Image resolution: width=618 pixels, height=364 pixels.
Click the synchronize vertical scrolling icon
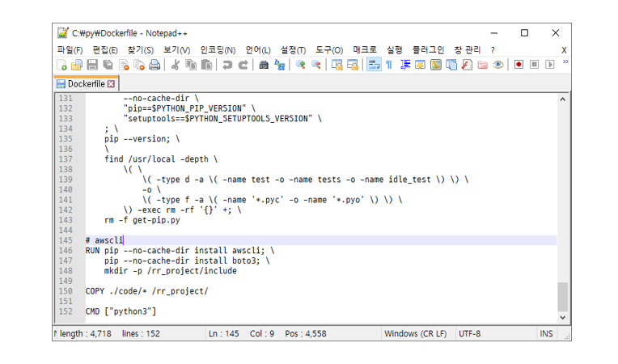coord(337,65)
